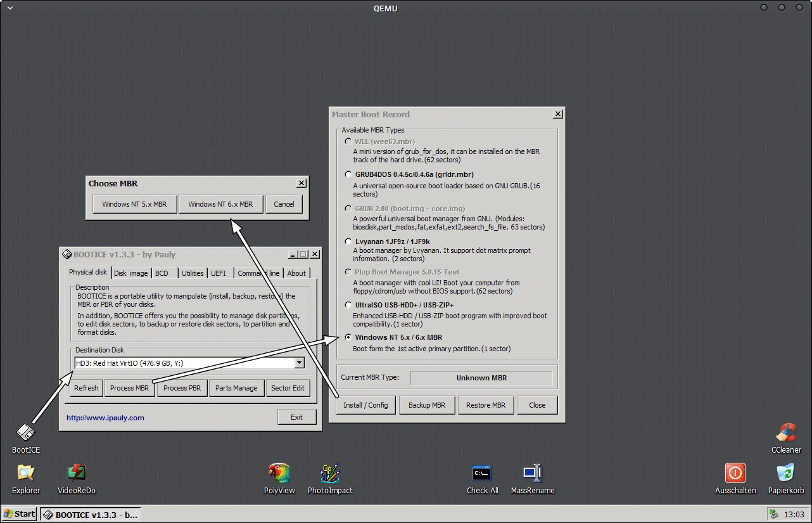This screenshot has width=812, height=523.
Task: Launch VideoReDo
Action: pyautogui.click(x=76, y=474)
